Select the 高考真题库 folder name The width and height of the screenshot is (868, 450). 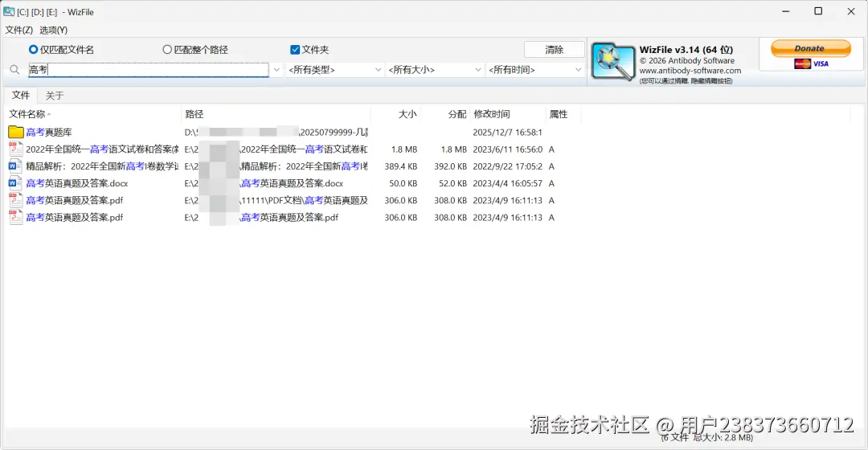click(49, 133)
